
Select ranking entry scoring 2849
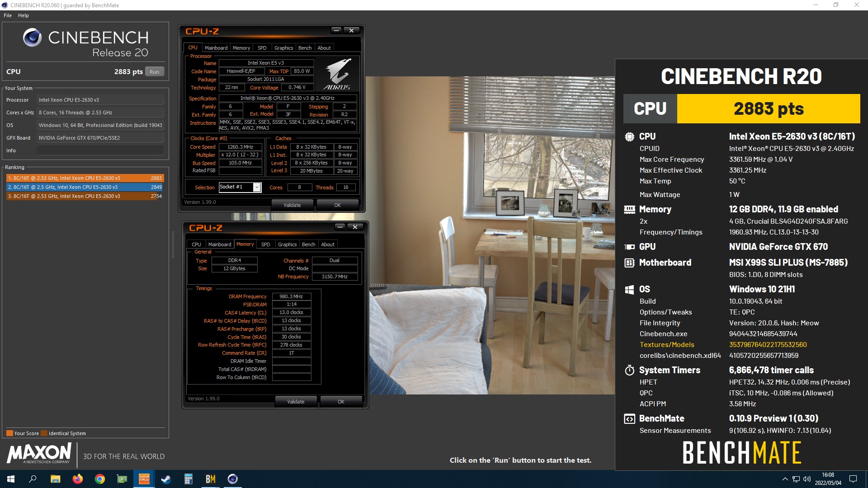click(x=85, y=187)
